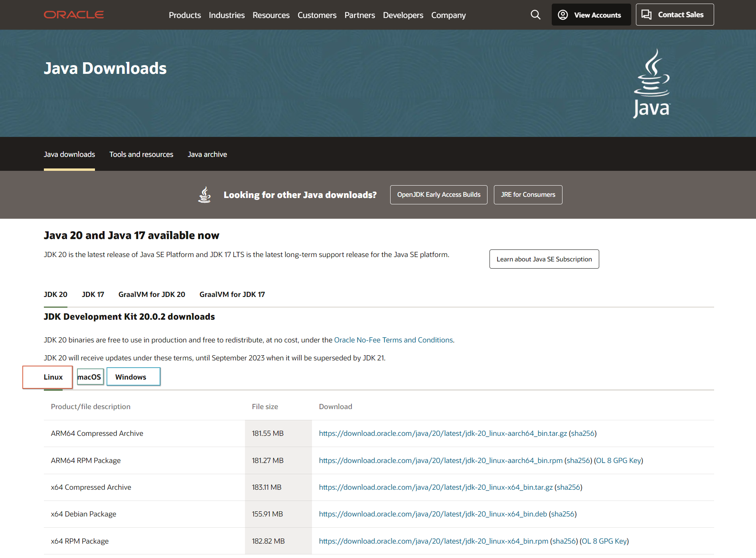Download jdk-20_linux-x64_bin.deb link
Viewport: 756px width, 558px height.
(433, 514)
